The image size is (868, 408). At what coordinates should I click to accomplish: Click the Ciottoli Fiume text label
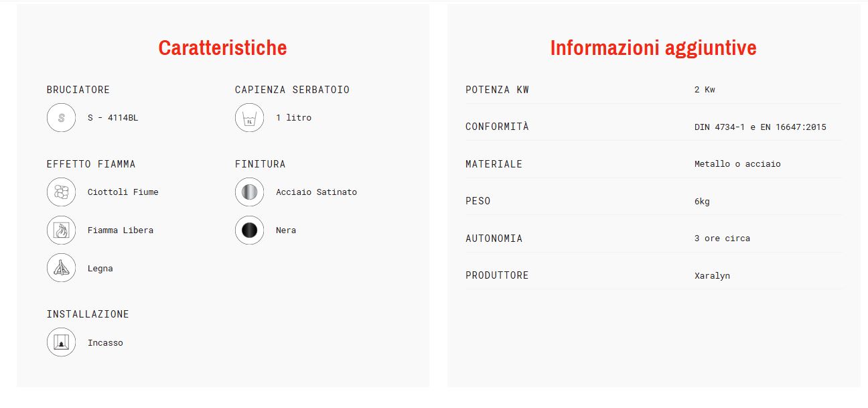(123, 192)
